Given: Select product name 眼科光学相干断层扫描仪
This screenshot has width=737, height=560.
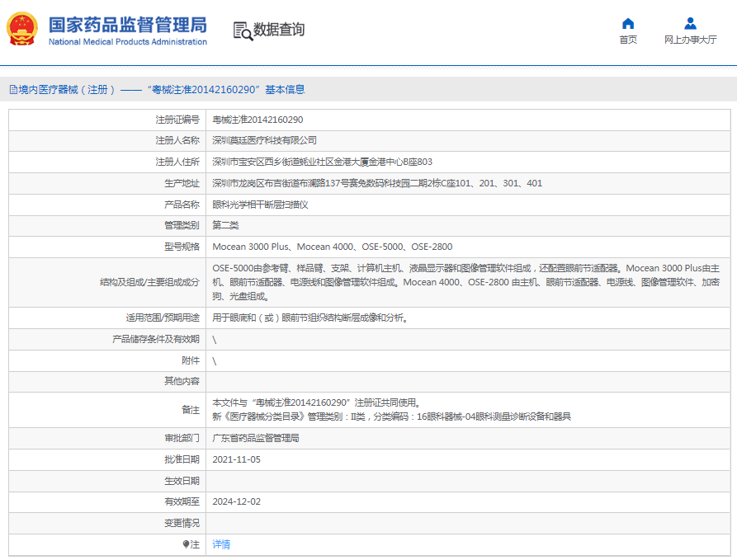Looking at the screenshot, I should pyautogui.click(x=260, y=205).
